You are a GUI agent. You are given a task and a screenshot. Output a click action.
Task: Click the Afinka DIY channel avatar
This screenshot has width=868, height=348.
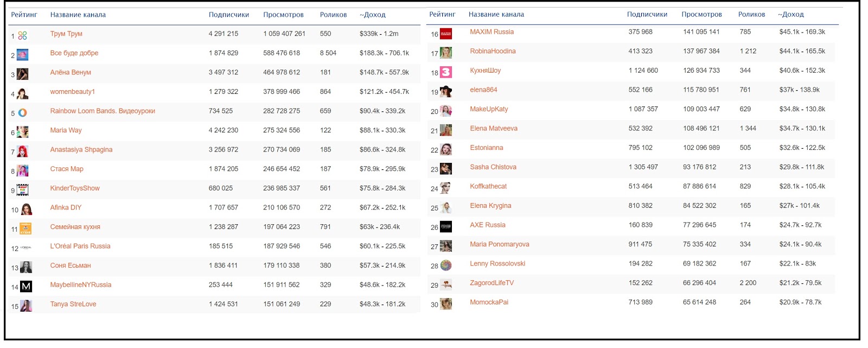pyautogui.click(x=26, y=210)
